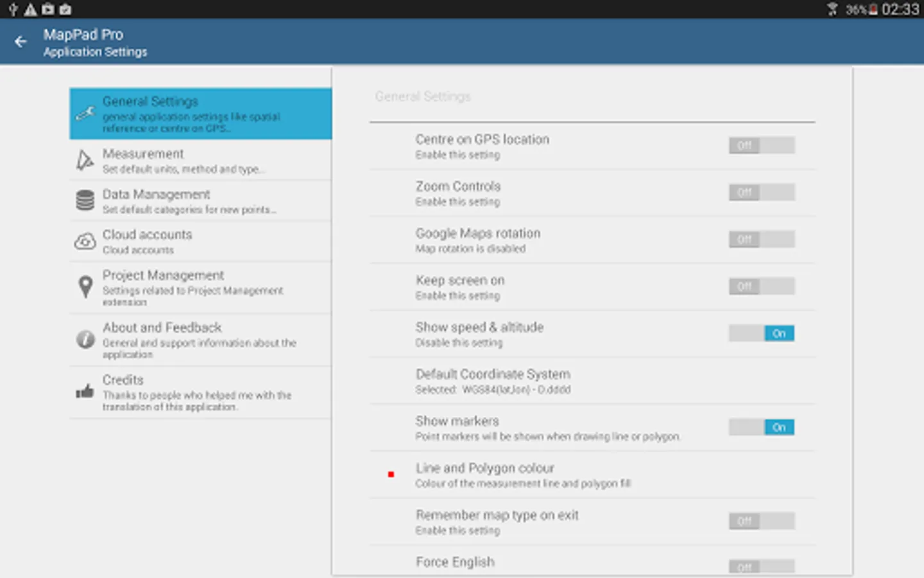
Task: Open the Cloud accounts settings category
Action: pos(201,241)
